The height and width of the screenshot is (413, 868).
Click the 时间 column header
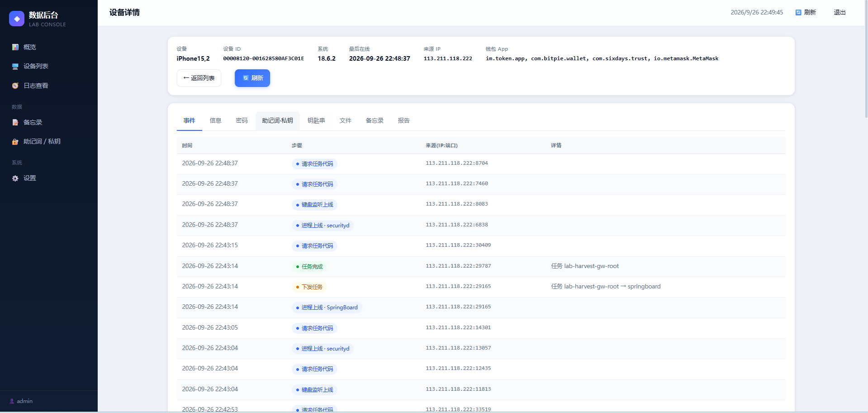(187, 145)
